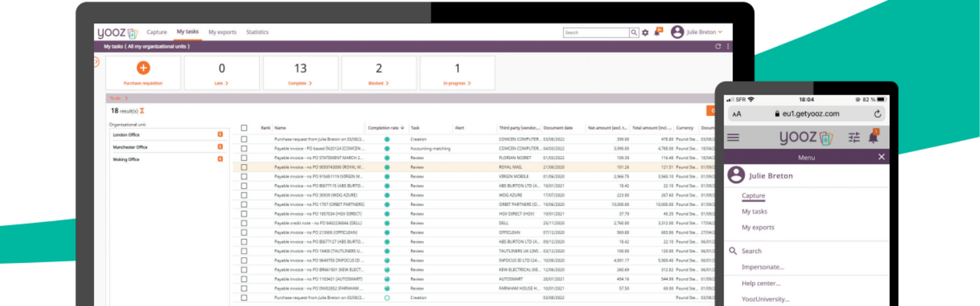Check the first Purchase request from Julie Breton row
The image size is (980, 306).
[x=244, y=139]
